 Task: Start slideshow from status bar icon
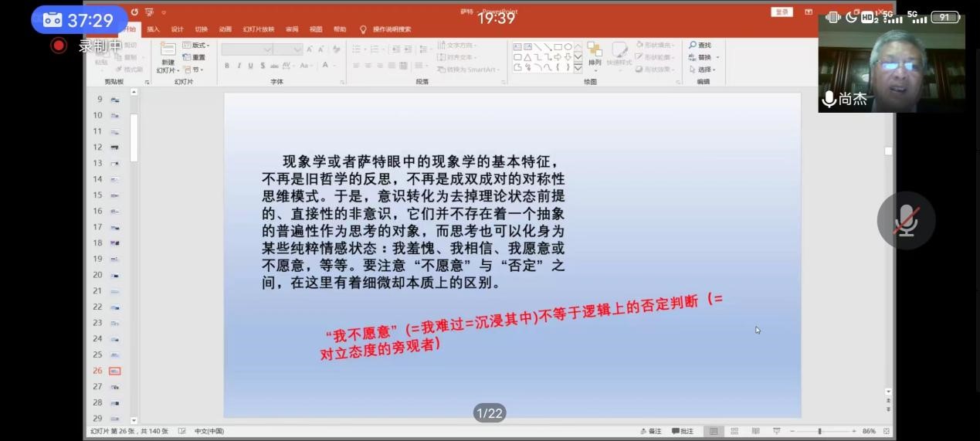pyautogui.click(x=776, y=431)
